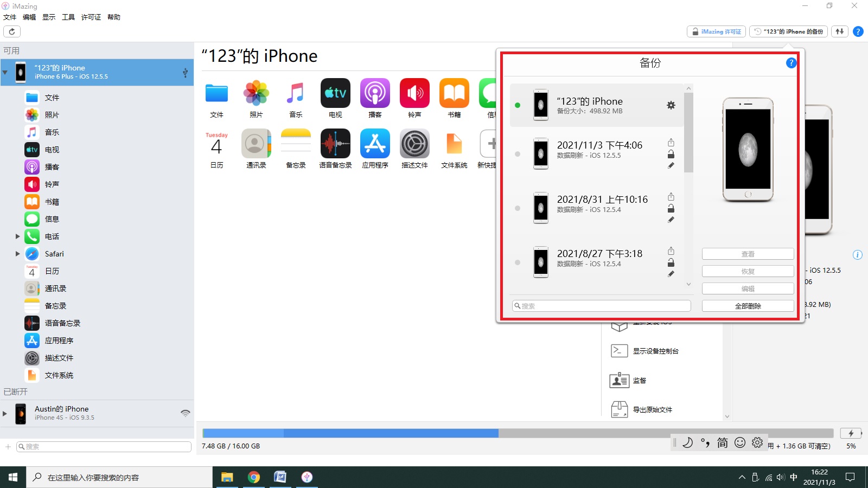Click the actions panel scroll-down arrow
This screenshot has height=488, width=868.
[727, 416]
